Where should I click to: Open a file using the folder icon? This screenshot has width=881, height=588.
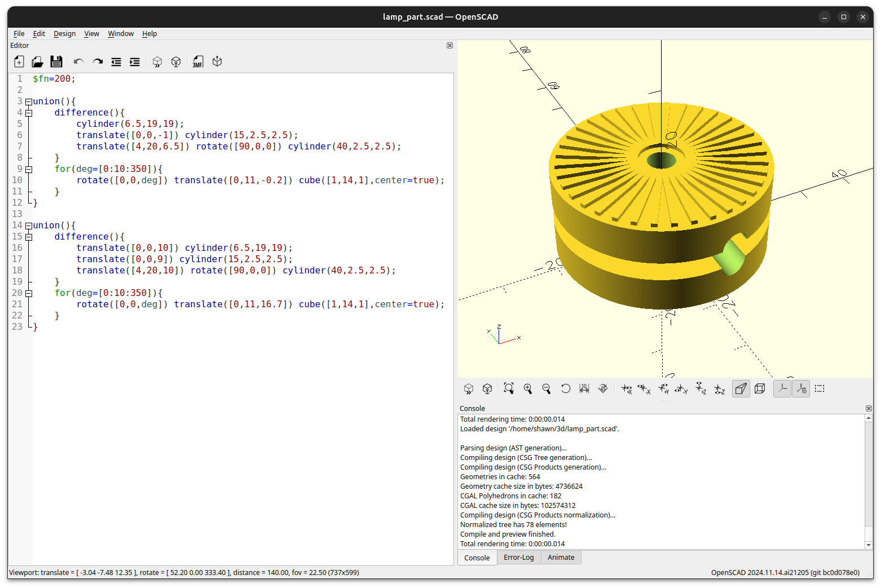[37, 61]
